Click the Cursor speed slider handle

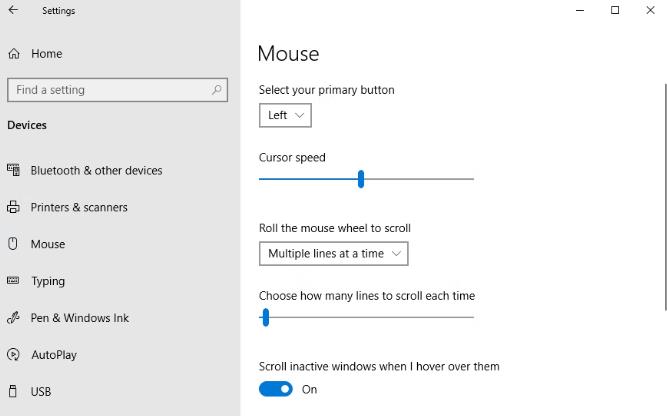coord(361,179)
